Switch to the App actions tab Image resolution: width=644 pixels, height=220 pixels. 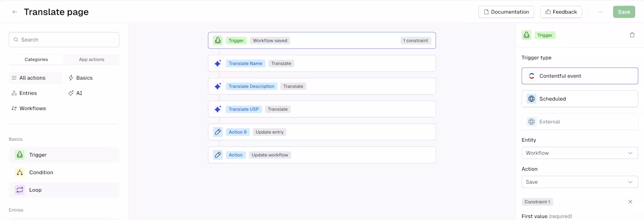(x=92, y=60)
